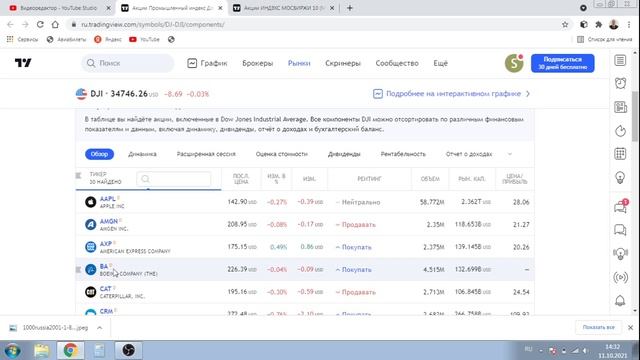This screenshot has width=640, height=360.
Task: Toggle the ticker column settings icon
Action: [x=78, y=176]
